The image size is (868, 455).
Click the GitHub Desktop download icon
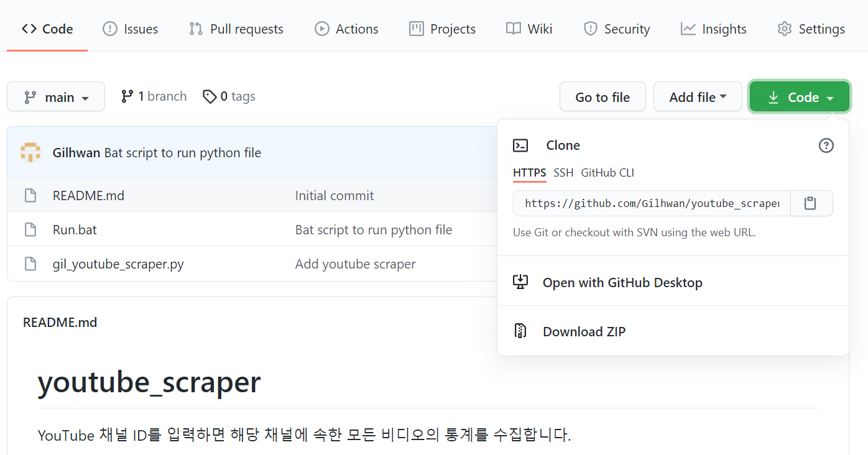520,282
